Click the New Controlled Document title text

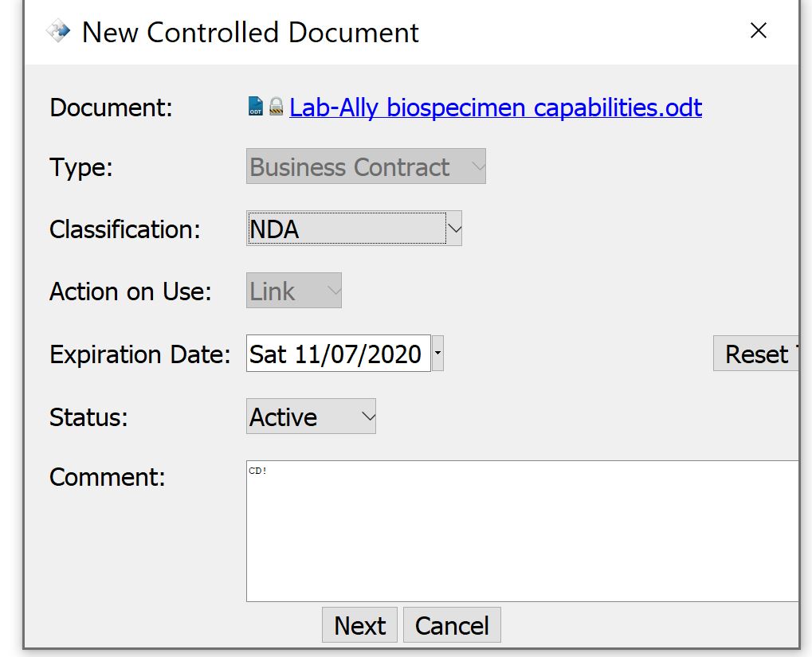pyautogui.click(x=250, y=33)
